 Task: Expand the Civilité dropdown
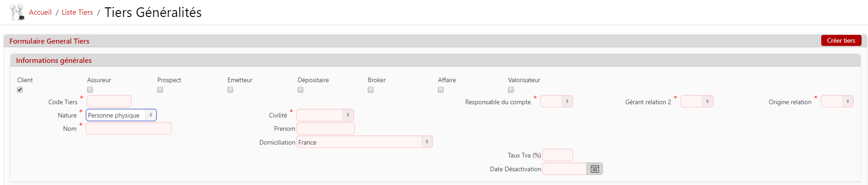coord(325,115)
